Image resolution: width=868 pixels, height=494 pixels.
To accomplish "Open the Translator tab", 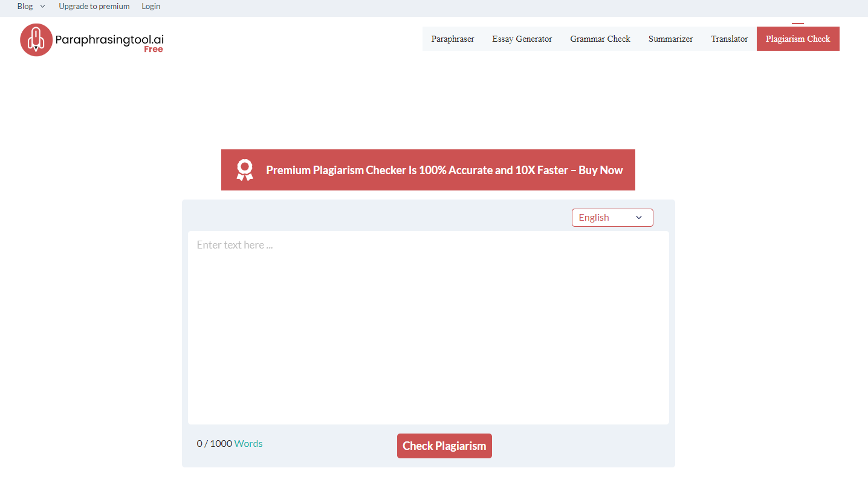I will point(730,39).
